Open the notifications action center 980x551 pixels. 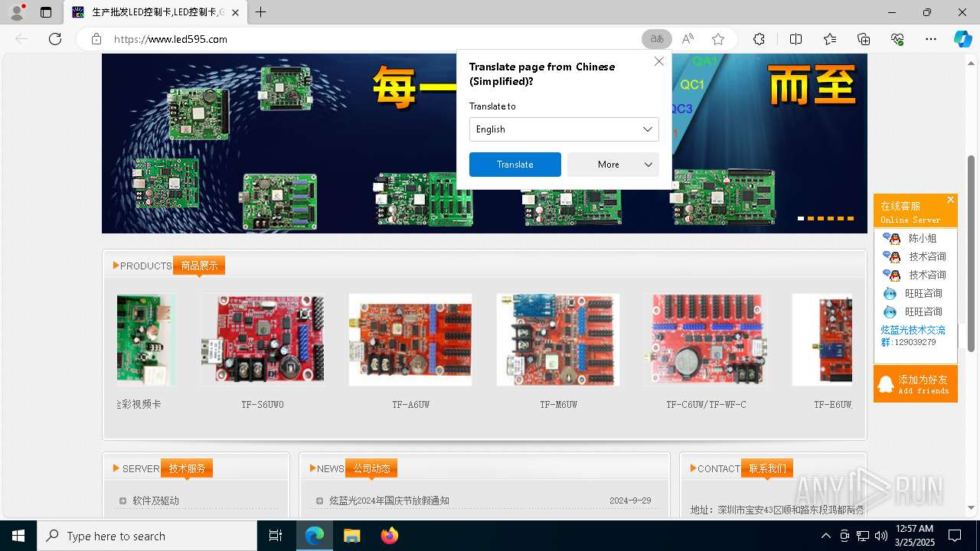(x=955, y=536)
